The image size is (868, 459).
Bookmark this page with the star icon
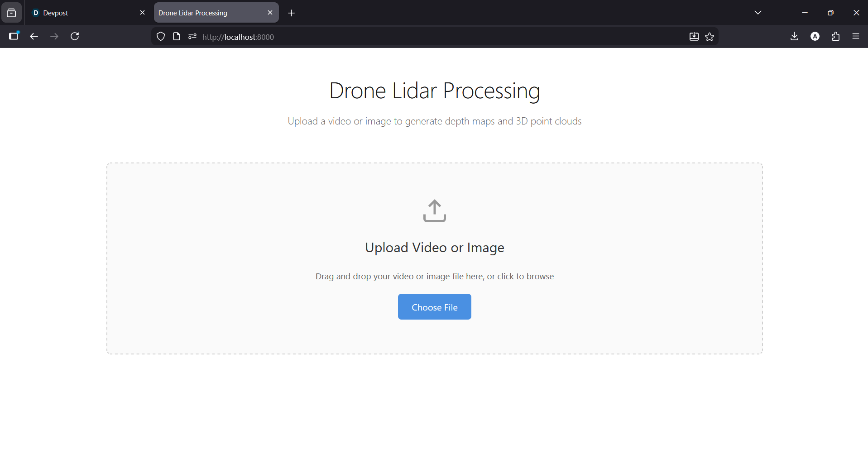[710, 37]
